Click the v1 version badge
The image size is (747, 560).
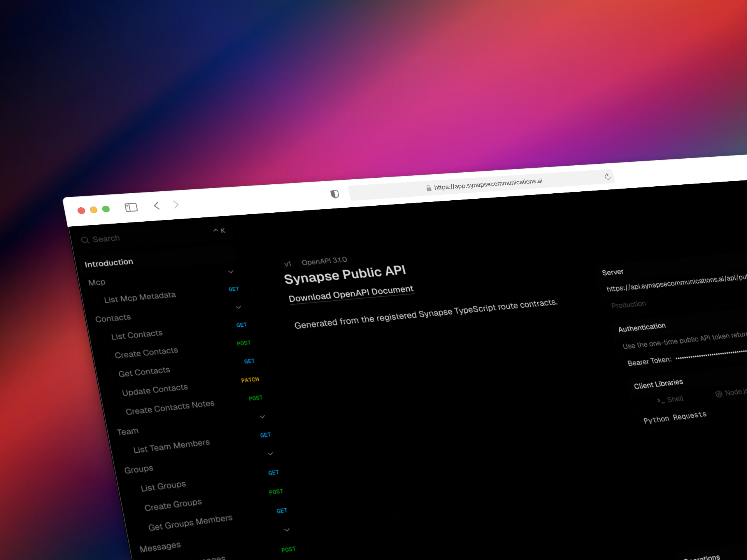click(288, 264)
